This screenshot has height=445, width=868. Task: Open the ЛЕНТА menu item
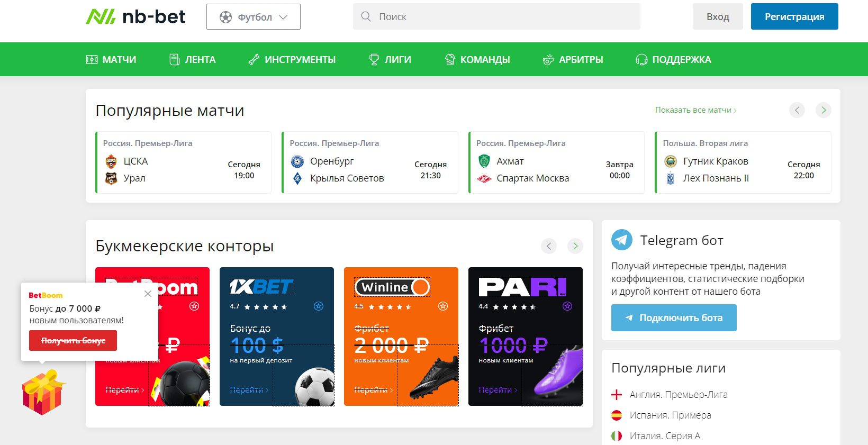(192, 59)
